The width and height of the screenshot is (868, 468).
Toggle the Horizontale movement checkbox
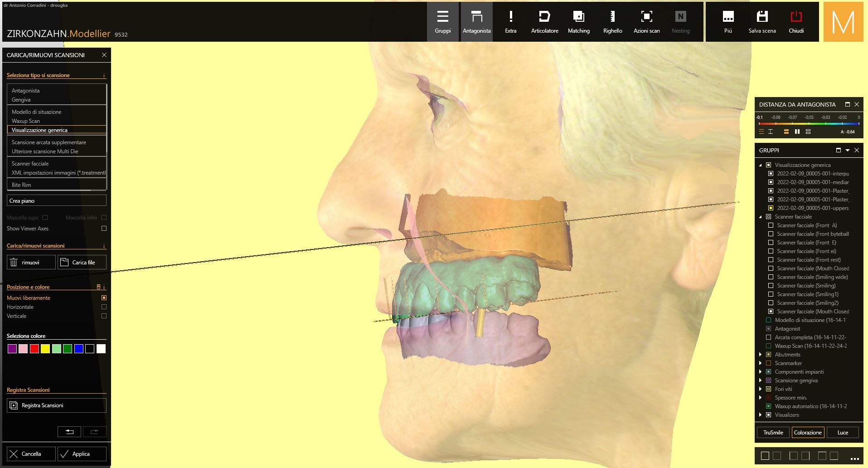(x=104, y=307)
